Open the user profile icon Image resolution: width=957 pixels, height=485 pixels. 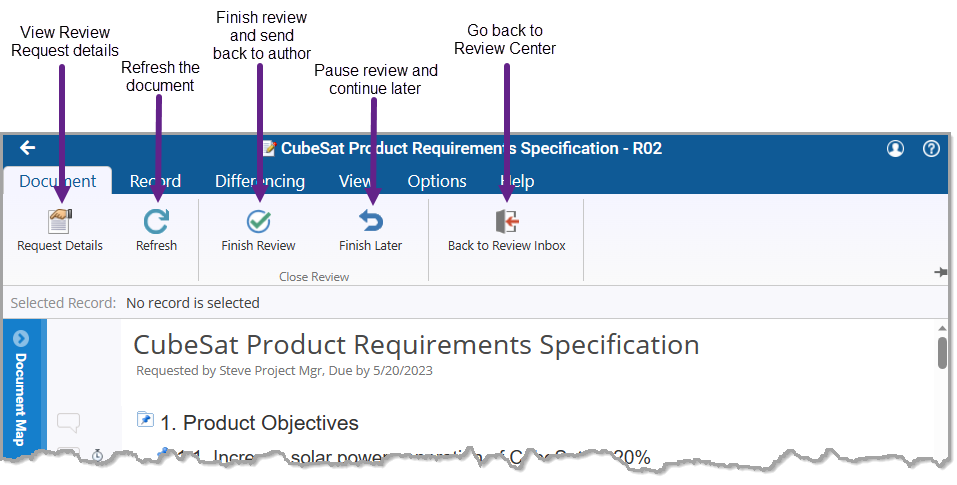[x=895, y=148]
